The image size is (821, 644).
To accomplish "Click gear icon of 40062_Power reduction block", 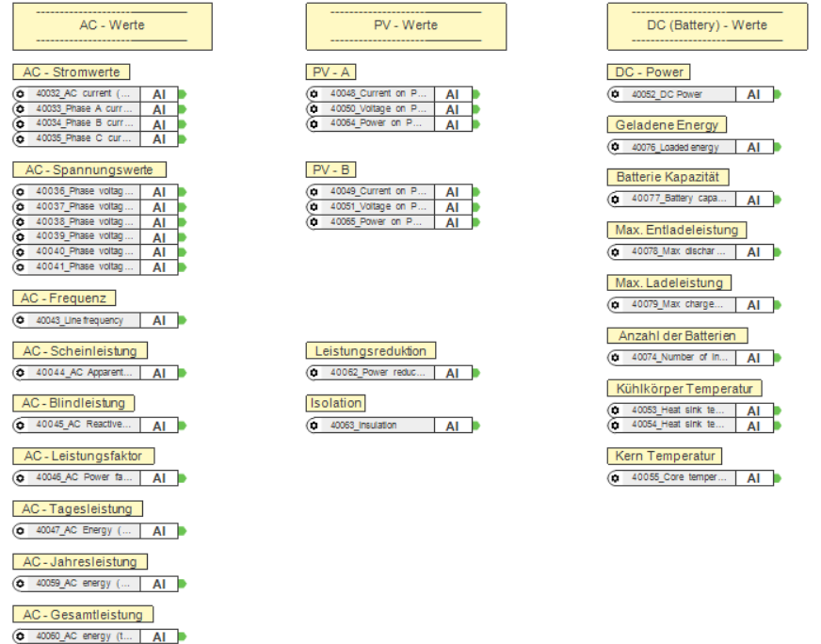I will [314, 372].
